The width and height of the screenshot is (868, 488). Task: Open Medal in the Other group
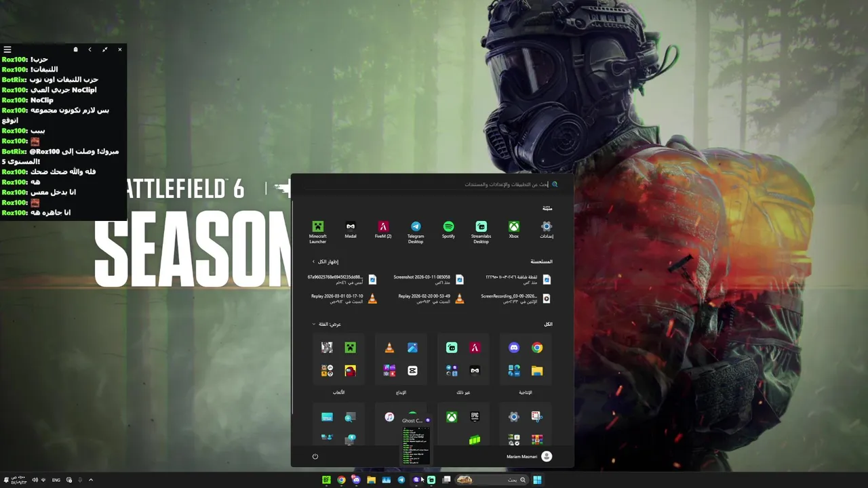475,371
